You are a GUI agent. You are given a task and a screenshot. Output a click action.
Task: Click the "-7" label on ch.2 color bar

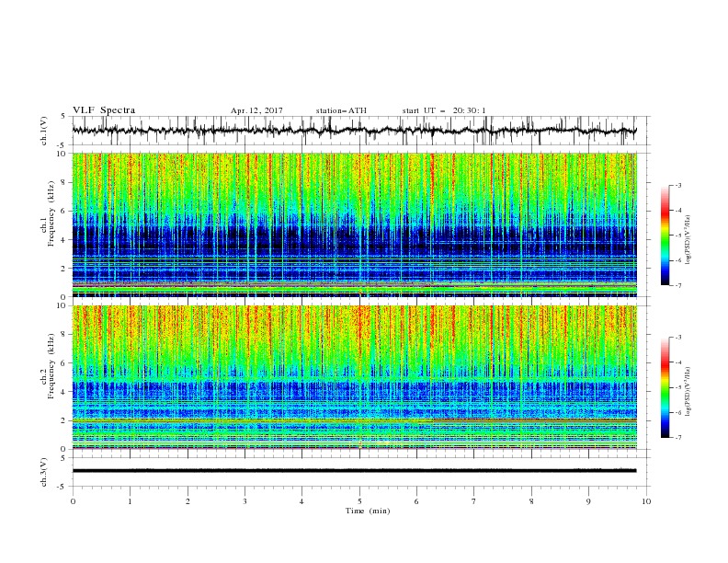tap(678, 437)
